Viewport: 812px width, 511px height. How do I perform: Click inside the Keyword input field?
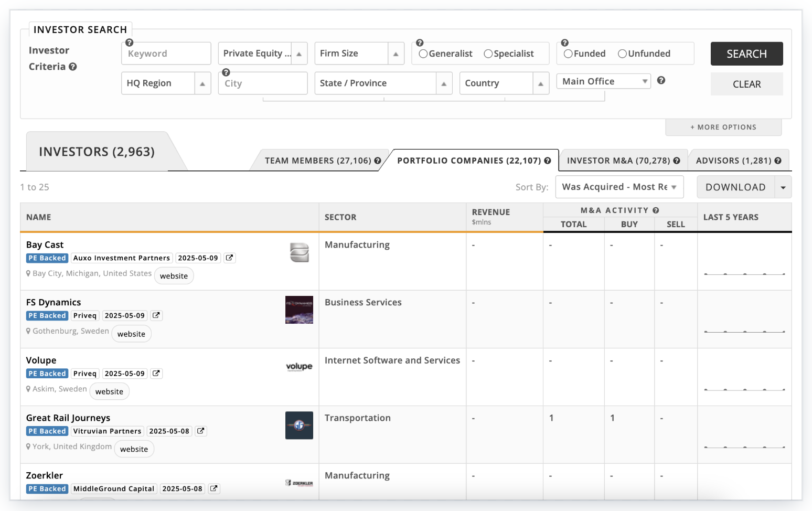[x=166, y=53]
